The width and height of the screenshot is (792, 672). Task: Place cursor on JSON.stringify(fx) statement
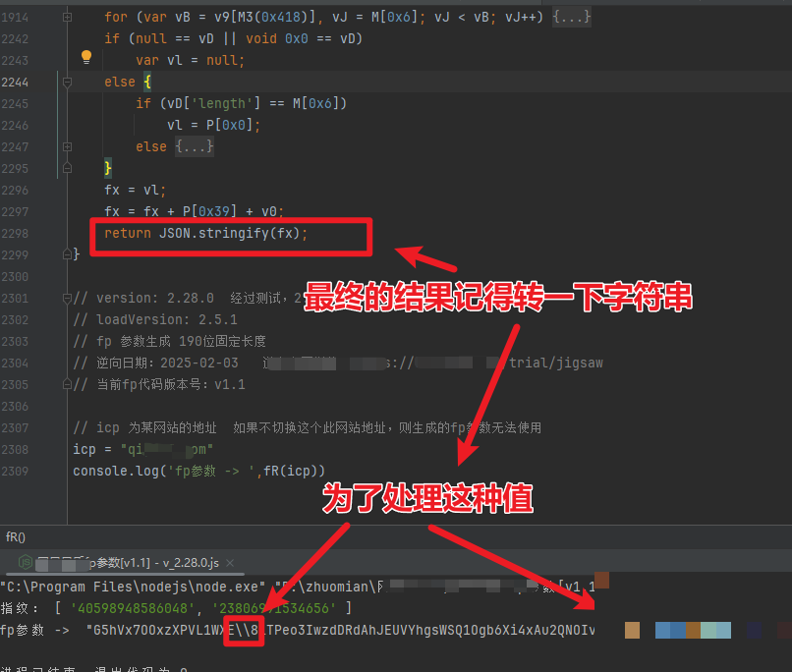coord(233,233)
